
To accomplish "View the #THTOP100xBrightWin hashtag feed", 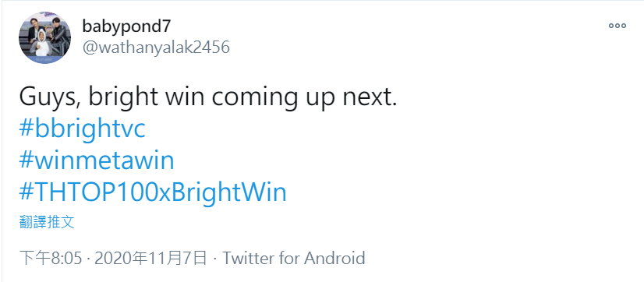I will 152,192.
